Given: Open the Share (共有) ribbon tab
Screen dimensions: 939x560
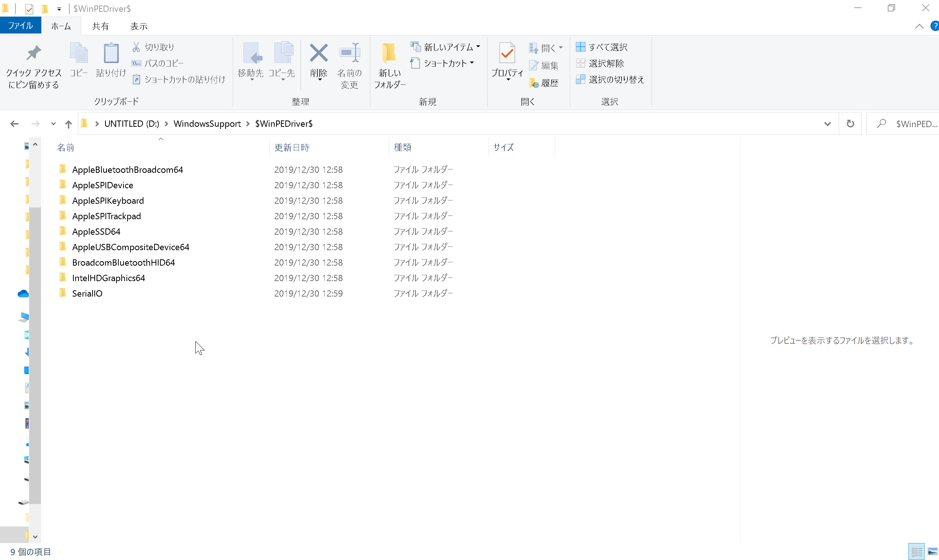Looking at the screenshot, I should (x=100, y=26).
